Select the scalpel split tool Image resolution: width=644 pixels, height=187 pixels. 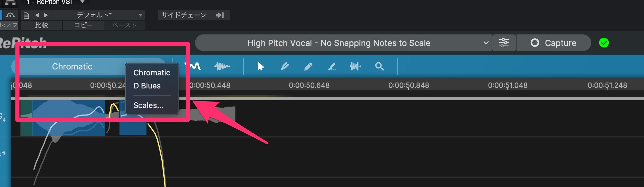(x=332, y=66)
